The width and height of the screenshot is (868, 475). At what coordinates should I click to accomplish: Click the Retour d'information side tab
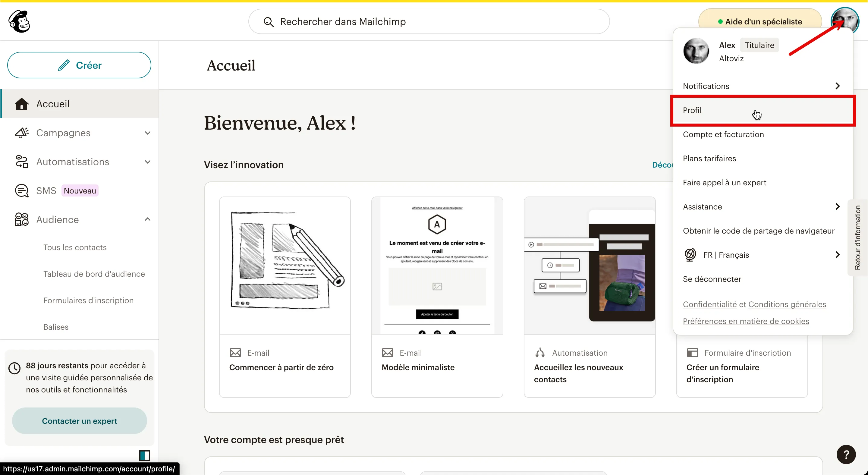point(857,237)
